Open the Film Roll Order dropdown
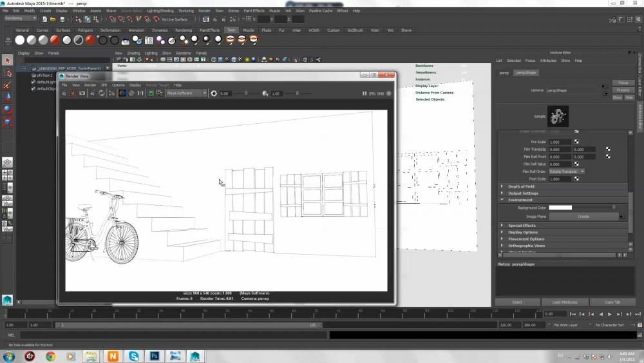Image resolution: width=644 pixels, height=363 pixels. coord(566,172)
